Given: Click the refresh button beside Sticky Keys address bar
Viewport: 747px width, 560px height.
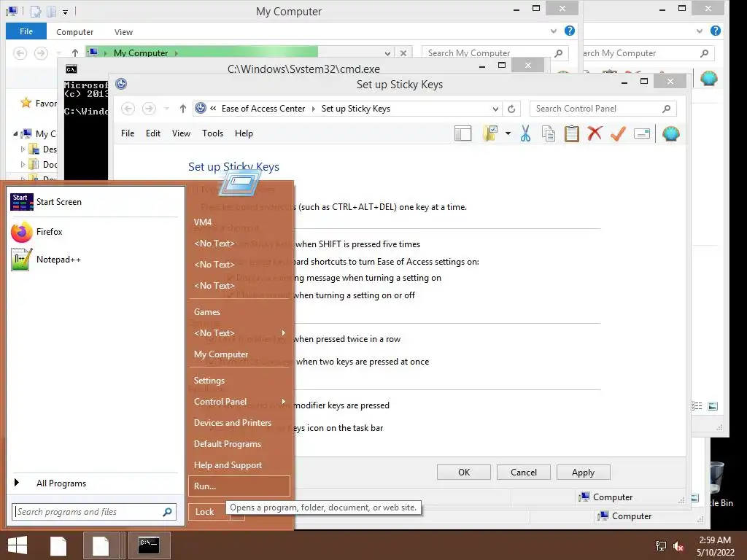Looking at the screenshot, I should pos(511,109).
